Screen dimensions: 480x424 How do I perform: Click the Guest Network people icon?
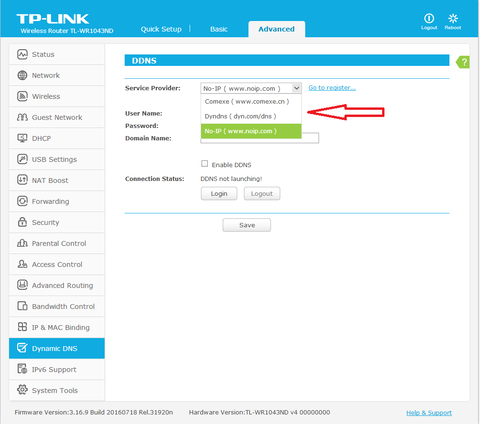[x=22, y=117]
